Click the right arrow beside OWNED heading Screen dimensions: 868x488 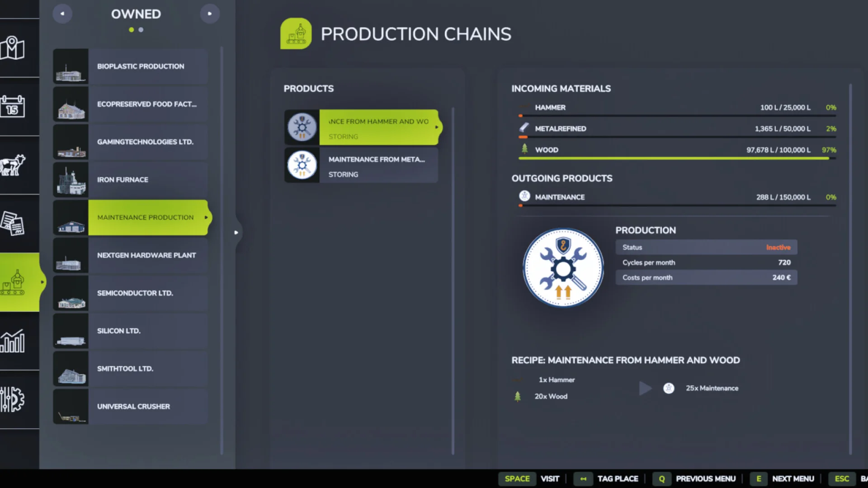[x=210, y=14]
